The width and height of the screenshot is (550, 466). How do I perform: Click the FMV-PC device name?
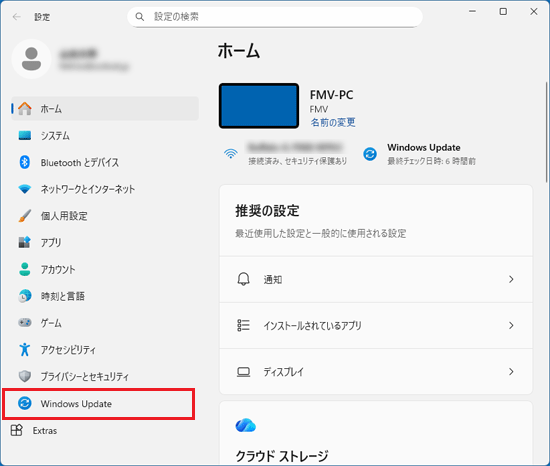(331, 95)
